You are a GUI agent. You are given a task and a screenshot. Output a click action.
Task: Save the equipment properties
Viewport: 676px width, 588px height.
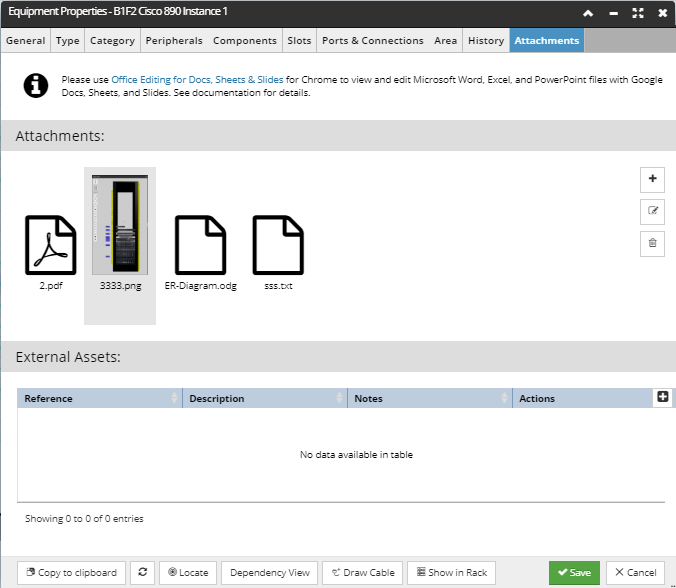coord(574,572)
